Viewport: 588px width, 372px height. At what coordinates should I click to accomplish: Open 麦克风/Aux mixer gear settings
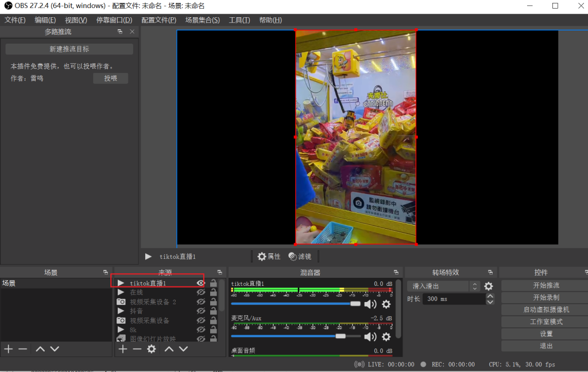pyautogui.click(x=386, y=337)
